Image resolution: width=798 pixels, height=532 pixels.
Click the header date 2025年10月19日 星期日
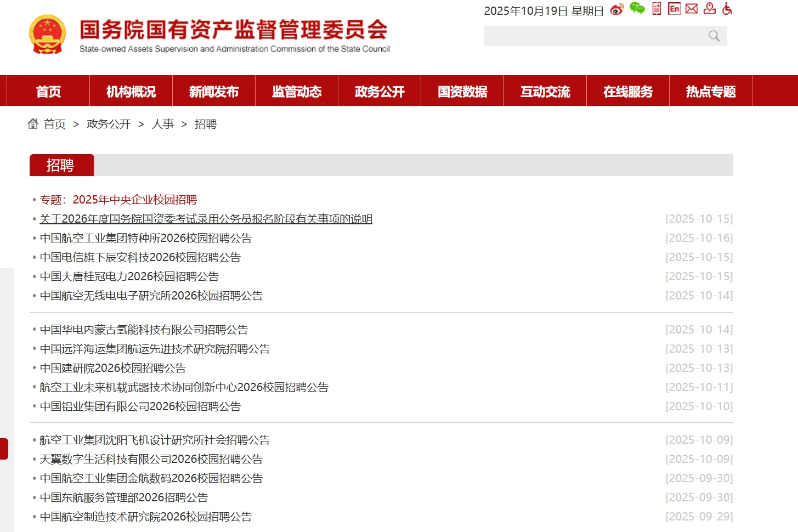pos(544,11)
